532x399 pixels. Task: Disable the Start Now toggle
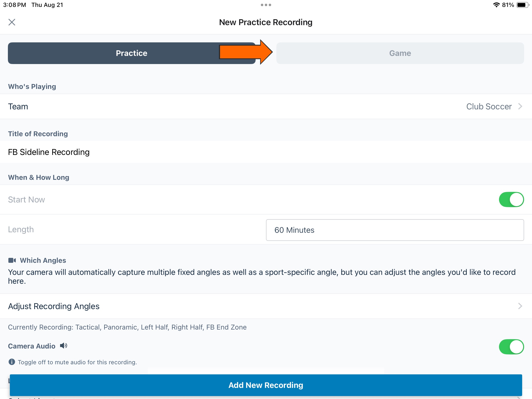[x=512, y=199]
